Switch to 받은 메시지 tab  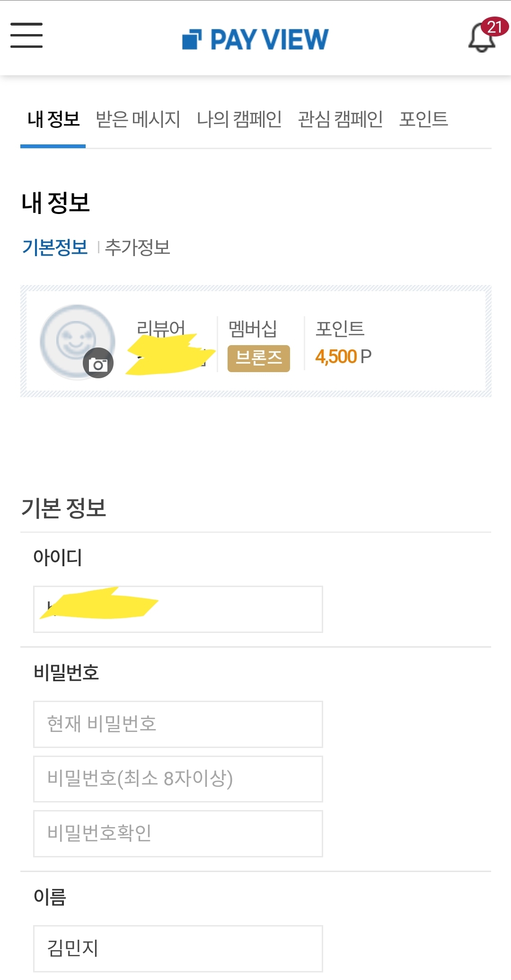138,119
